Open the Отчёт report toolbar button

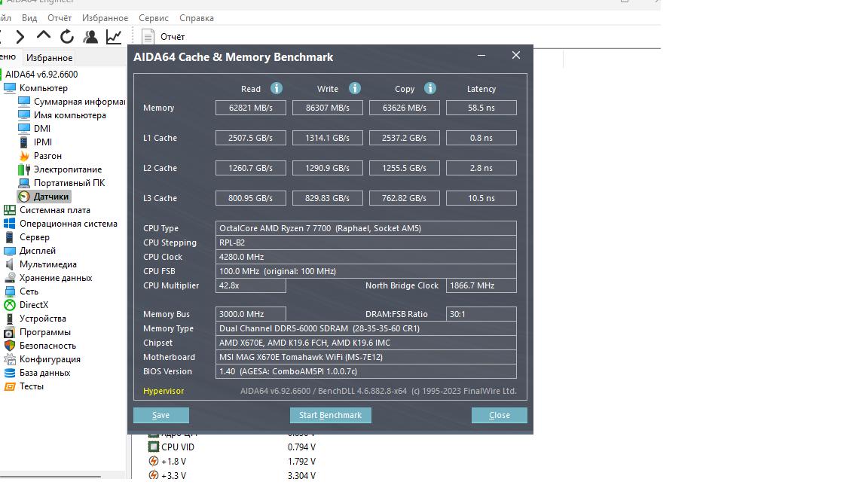coord(164,36)
